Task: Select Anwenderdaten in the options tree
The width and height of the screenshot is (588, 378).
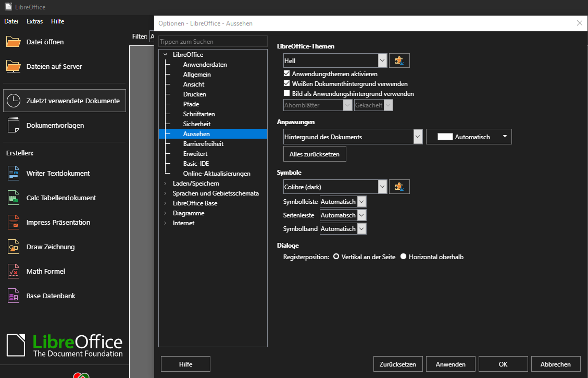Action: [x=205, y=65]
